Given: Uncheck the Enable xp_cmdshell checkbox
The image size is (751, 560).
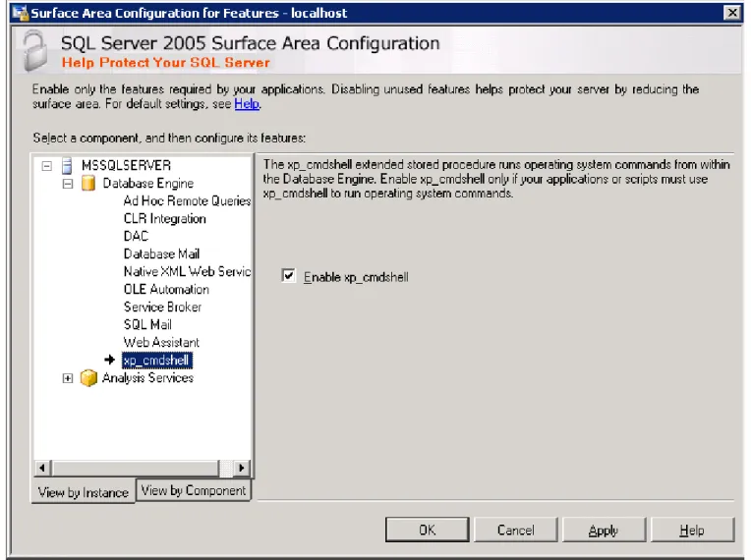Looking at the screenshot, I should [x=288, y=276].
